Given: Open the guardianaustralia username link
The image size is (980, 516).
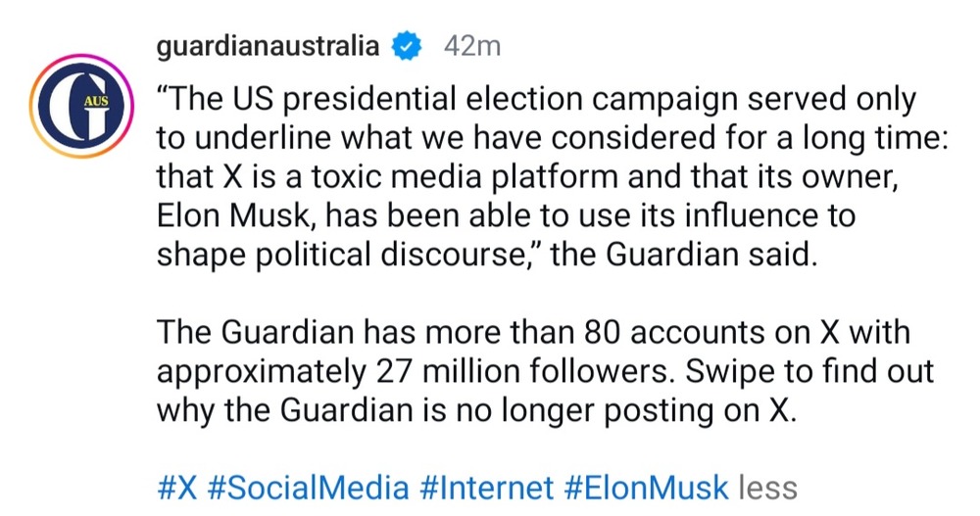Looking at the screenshot, I should (x=269, y=46).
